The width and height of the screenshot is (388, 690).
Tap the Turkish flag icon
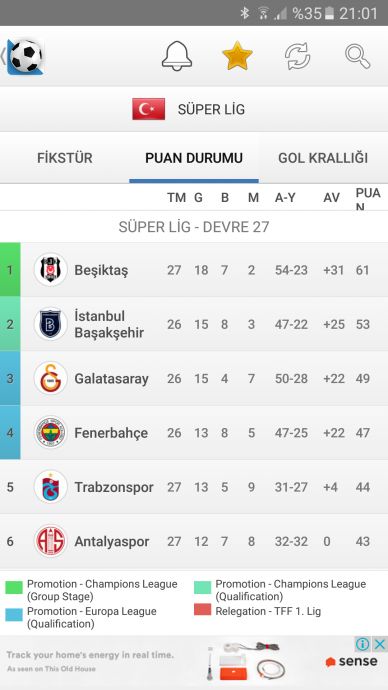(149, 109)
